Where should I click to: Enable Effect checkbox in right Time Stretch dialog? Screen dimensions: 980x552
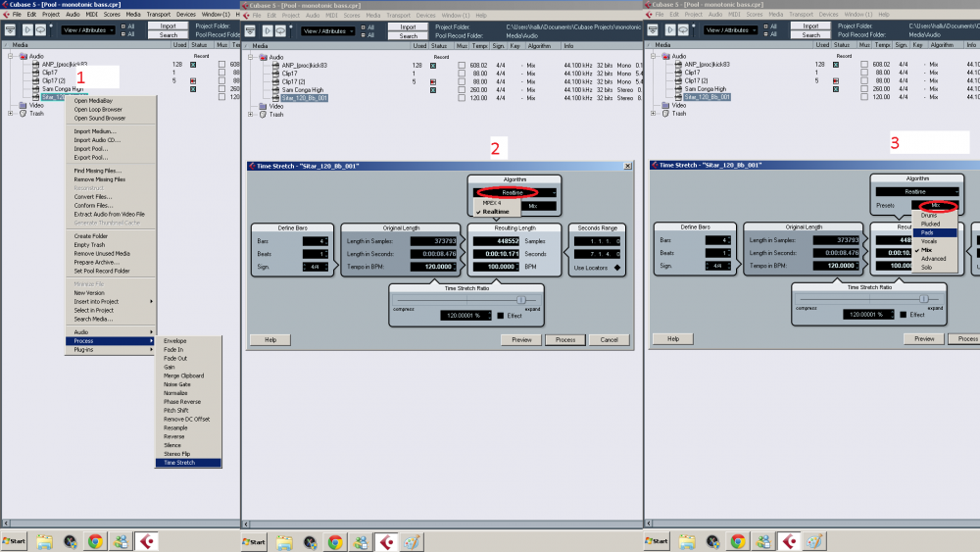(x=903, y=315)
